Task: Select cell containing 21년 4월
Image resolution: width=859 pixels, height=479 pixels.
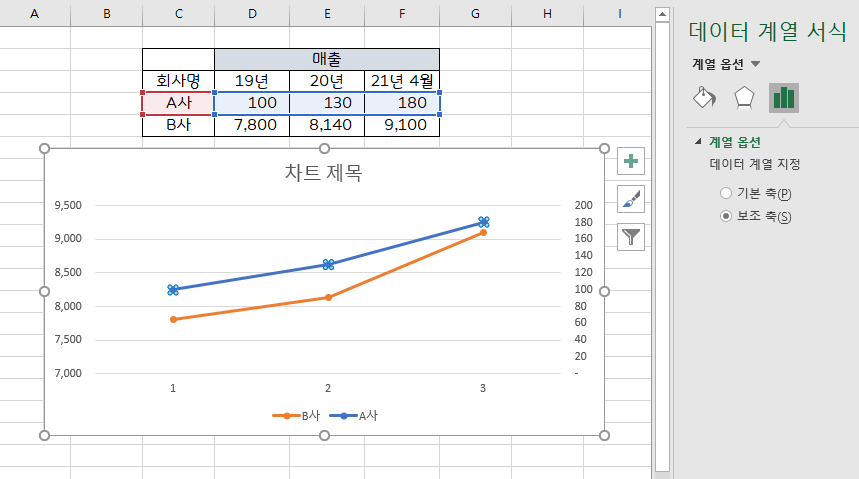Action: 402,81
